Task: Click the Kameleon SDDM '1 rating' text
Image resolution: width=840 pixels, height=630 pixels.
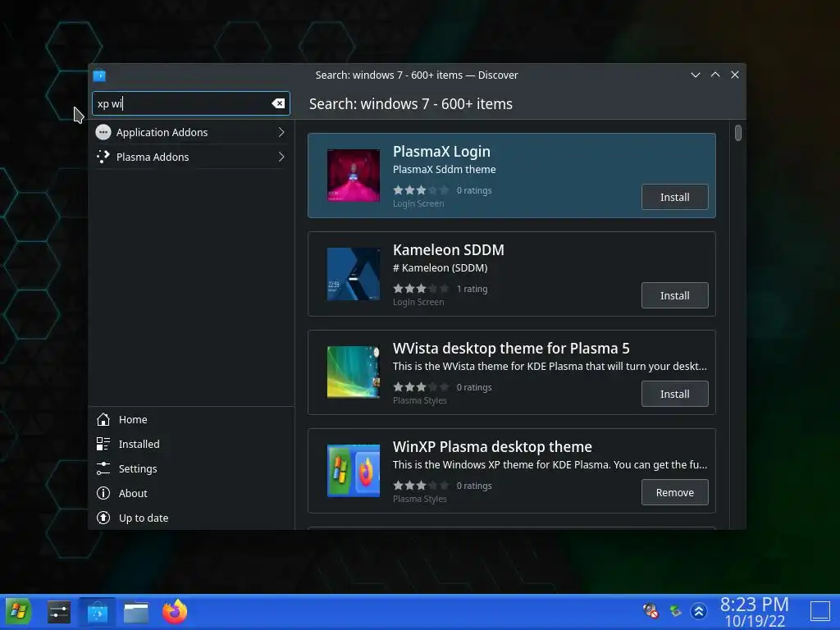Action: 472,289
